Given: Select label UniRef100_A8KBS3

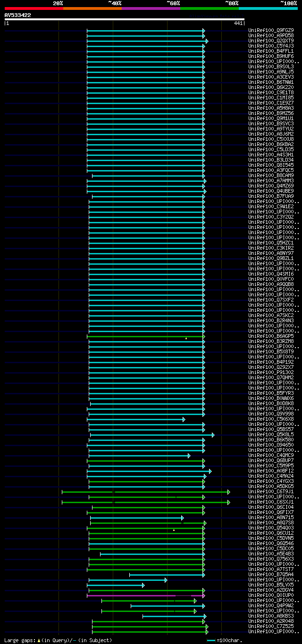Looking at the screenshot, I should coord(271,616).
